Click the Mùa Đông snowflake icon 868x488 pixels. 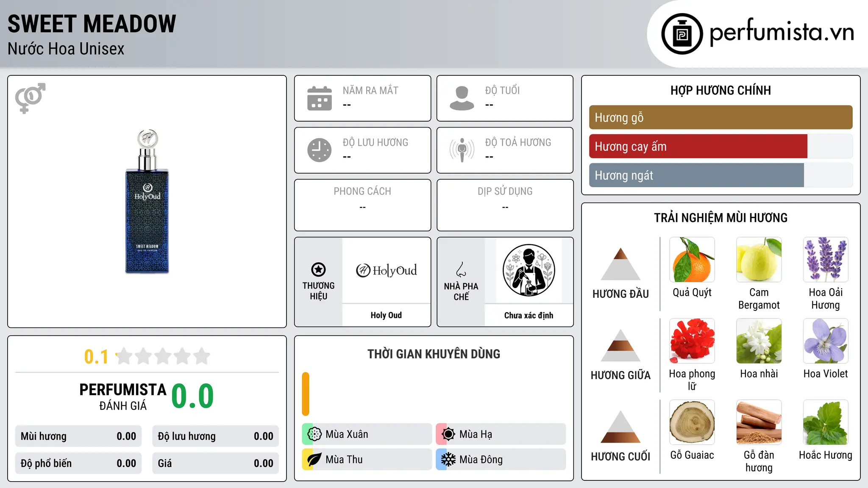click(x=448, y=460)
